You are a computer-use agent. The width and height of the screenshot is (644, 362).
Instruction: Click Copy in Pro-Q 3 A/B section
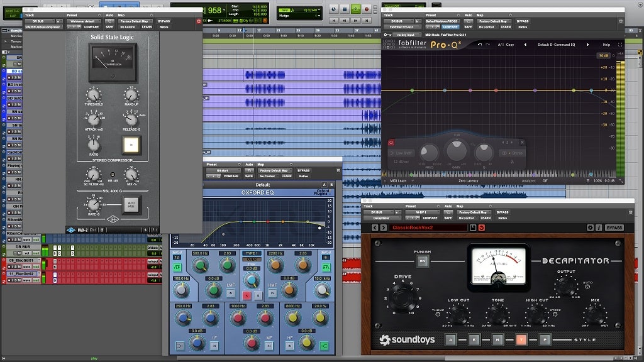pyautogui.click(x=509, y=45)
